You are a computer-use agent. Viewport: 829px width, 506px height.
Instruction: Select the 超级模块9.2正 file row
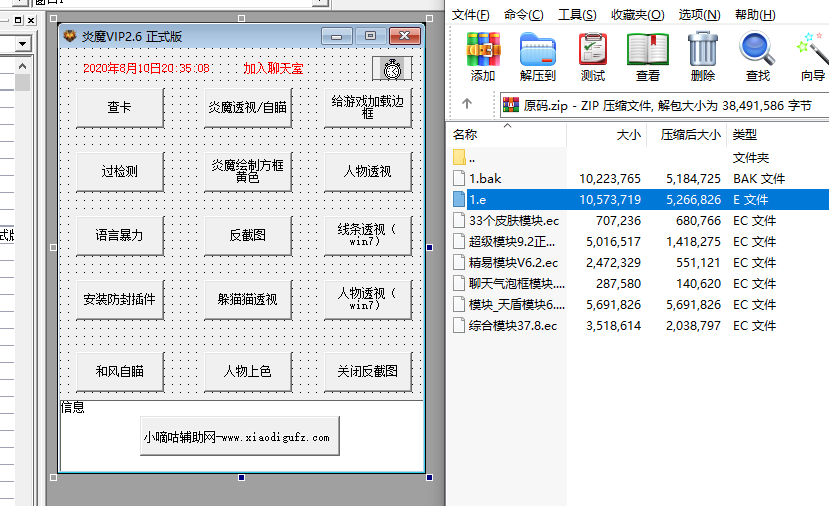(639, 242)
